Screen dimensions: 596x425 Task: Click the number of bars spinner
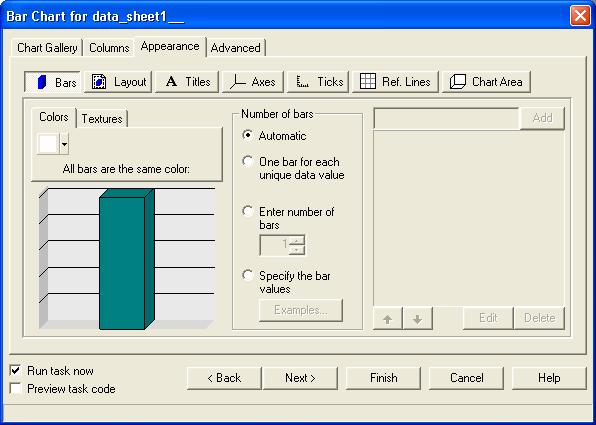[282, 245]
